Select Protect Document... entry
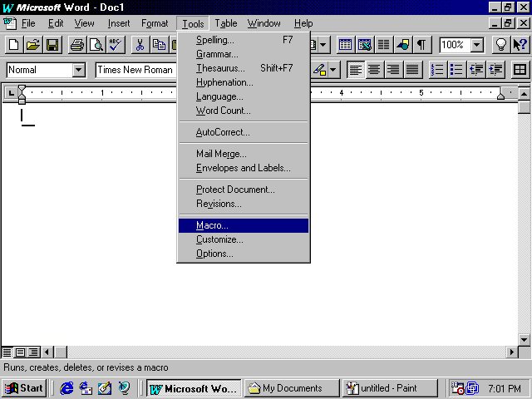Image resolution: width=532 pixels, height=399 pixels. (x=244, y=190)
